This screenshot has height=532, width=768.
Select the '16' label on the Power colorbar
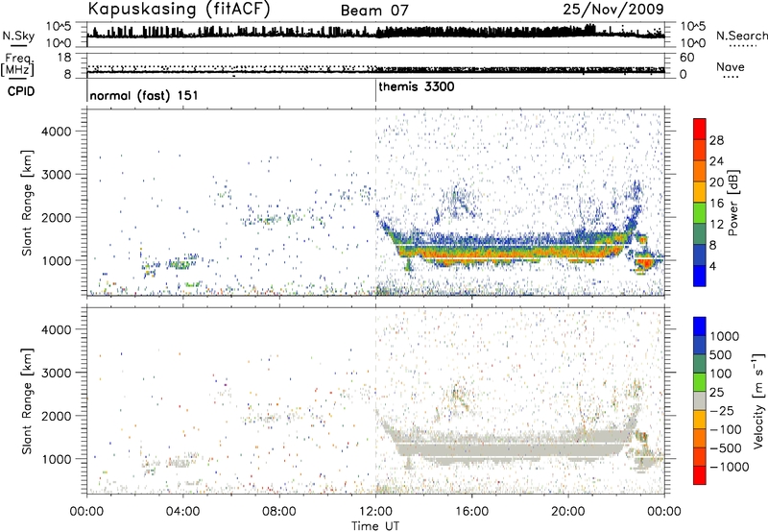[x=716, y=204]
